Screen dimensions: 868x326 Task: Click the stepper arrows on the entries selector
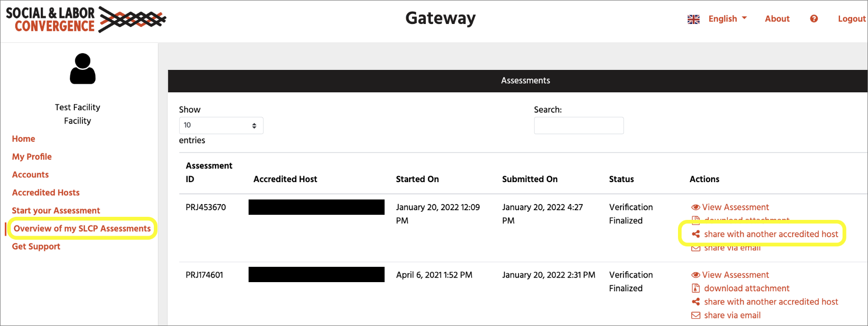(254, 125)
